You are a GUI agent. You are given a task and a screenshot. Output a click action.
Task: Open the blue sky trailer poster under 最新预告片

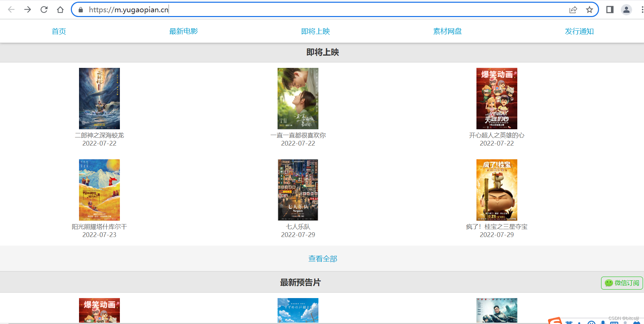click(298, 310)
